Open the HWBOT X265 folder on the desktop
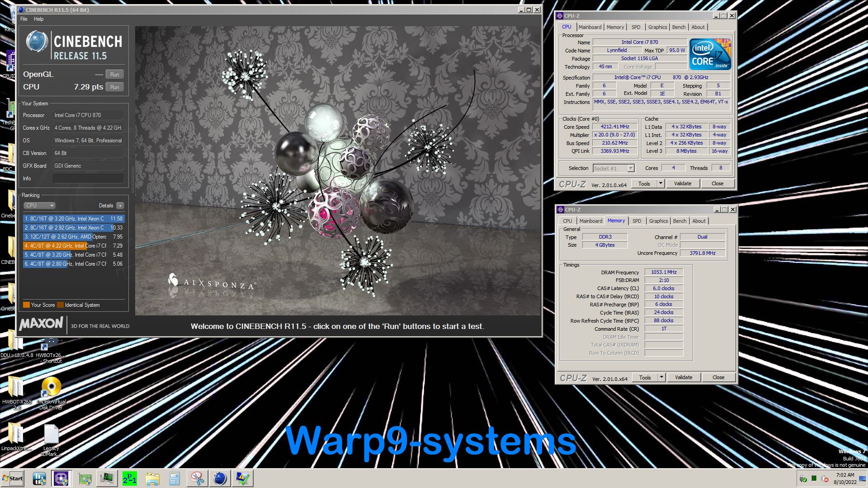The height and width of the screenshot is (488, 868). coord(16,393)
